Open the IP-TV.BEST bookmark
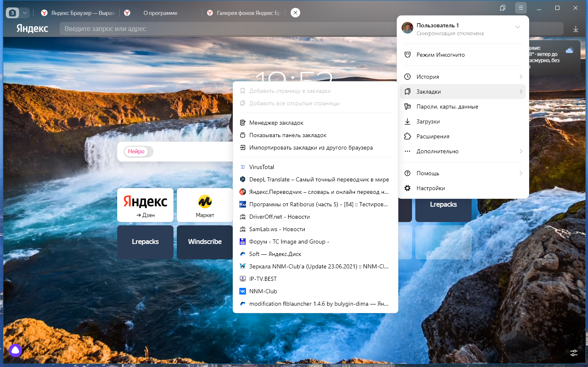Screen dimensions: 588x367 pyautogui.click(x=316, y=279)
